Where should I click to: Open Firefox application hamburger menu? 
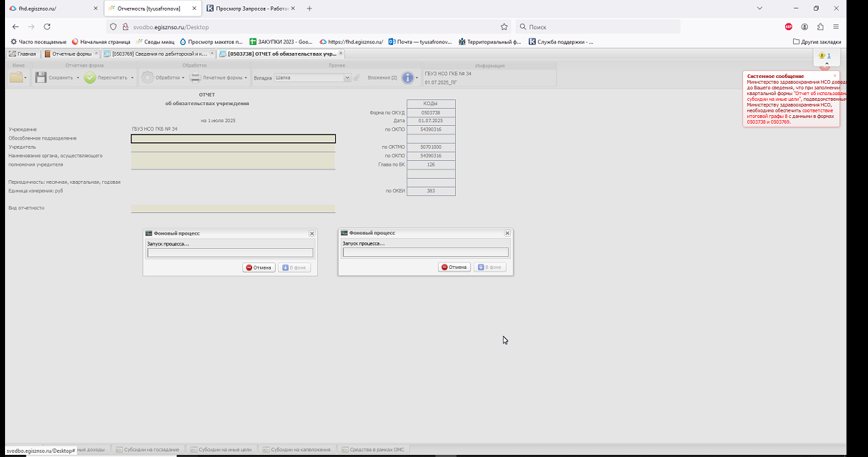click(x=836, y=26)
